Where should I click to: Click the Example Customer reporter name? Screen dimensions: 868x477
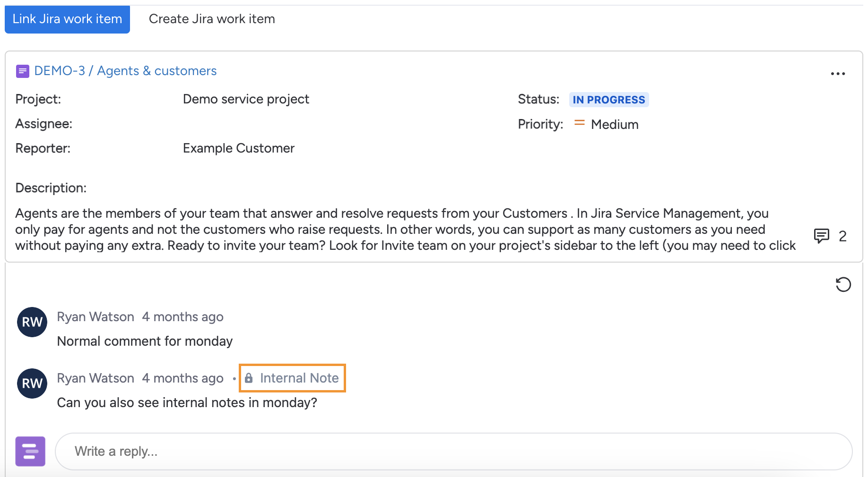coord(239,148)
